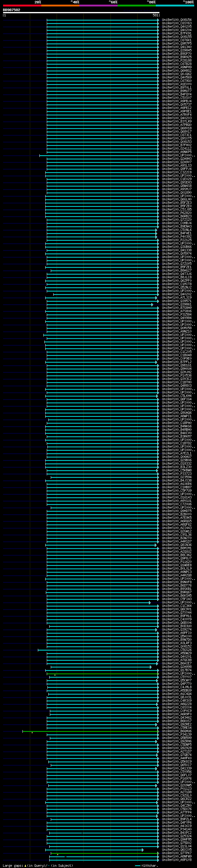Select hit label UniRef100_A7E2L1
This screenshot has width=197, height=868.
[177, 454]
